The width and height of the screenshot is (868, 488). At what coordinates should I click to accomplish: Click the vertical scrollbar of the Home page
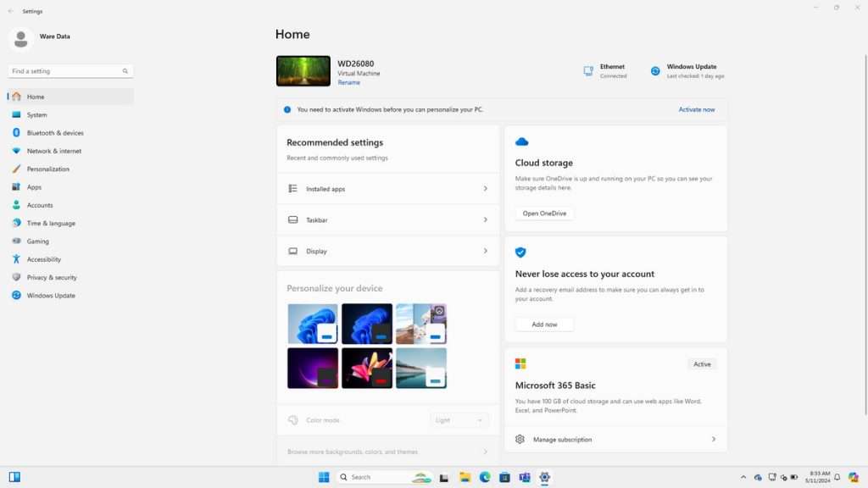[x=865, y=234]
